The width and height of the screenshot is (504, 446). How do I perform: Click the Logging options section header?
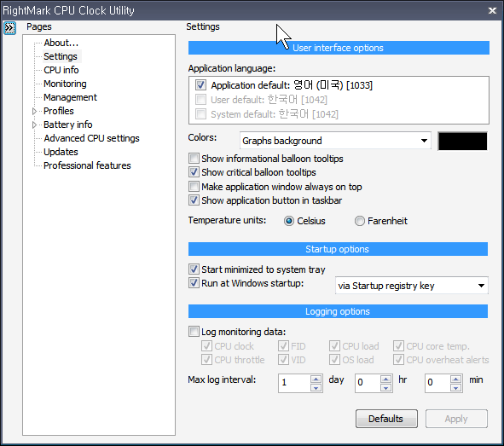coord(338,311)
